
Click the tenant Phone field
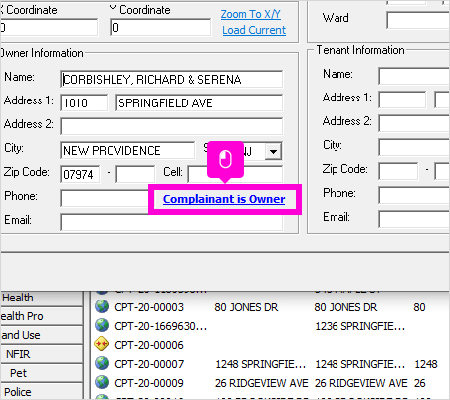(x=414, y=195)
